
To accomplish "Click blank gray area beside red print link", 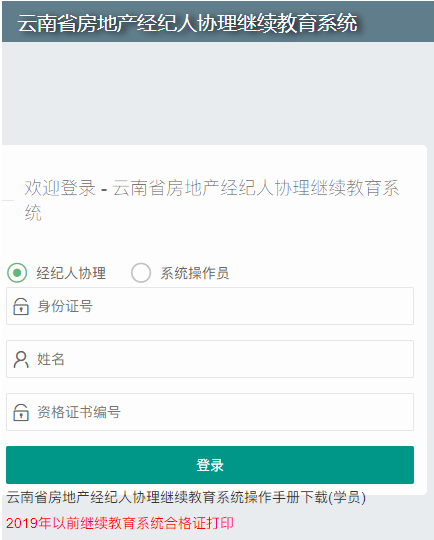I will point(331,523).
